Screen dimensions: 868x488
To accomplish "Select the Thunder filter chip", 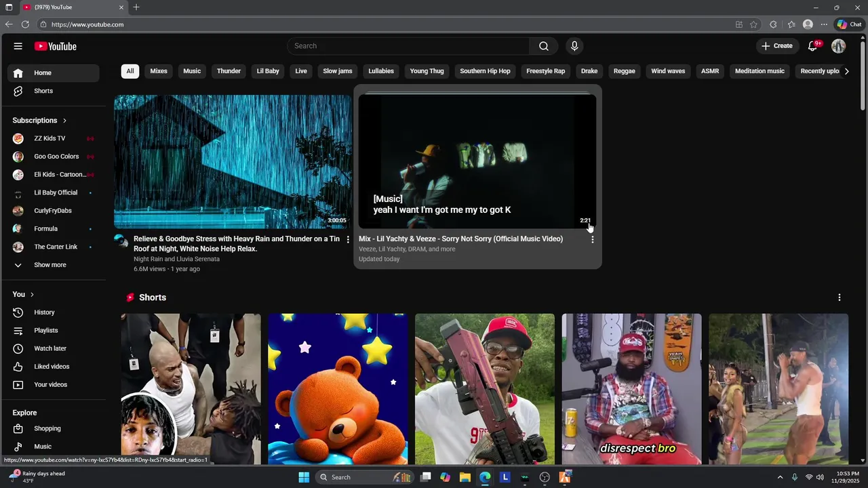I will (x=229, y=71).
